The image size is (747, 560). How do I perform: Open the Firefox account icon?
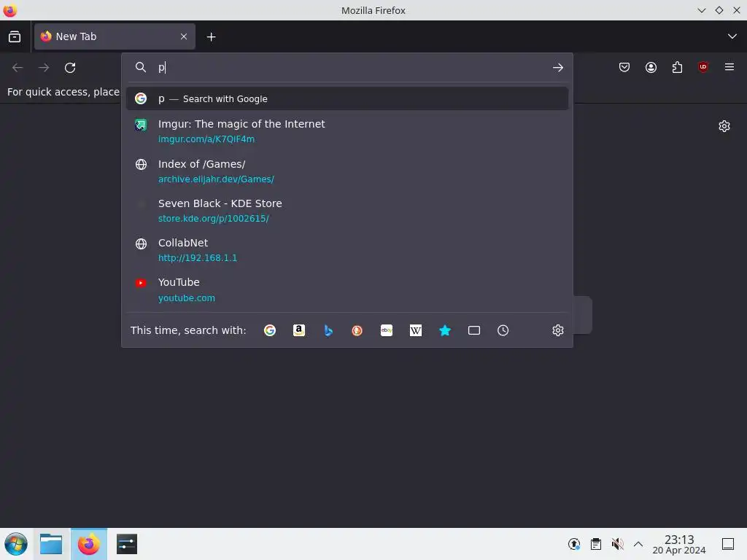click(x=651, y=68)
